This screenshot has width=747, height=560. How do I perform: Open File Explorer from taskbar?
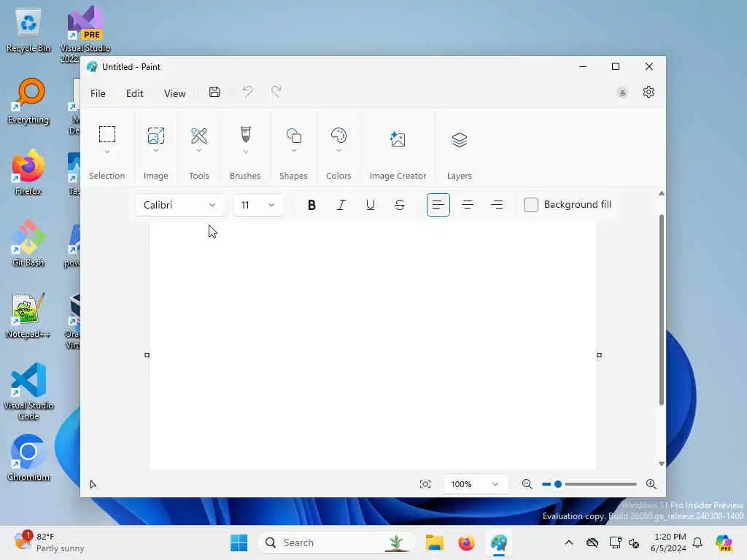(435, 542)
